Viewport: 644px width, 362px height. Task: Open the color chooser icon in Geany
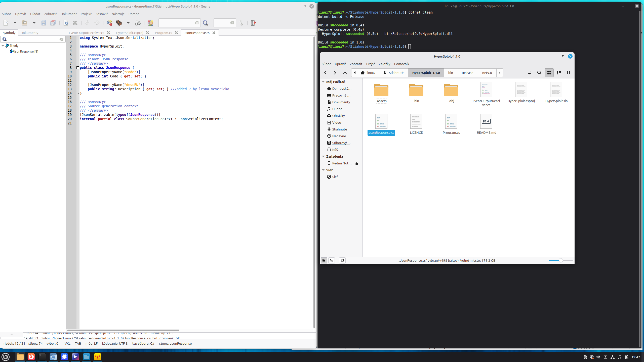150,23
